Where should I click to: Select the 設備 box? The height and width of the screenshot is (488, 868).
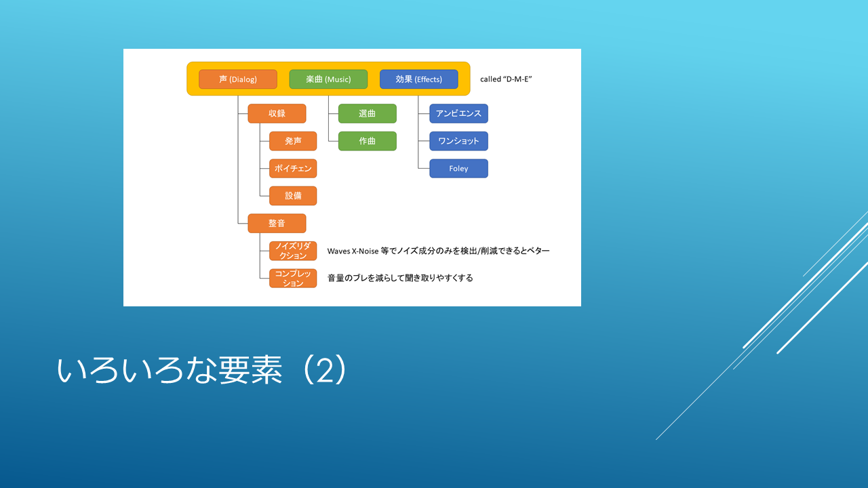293,196
